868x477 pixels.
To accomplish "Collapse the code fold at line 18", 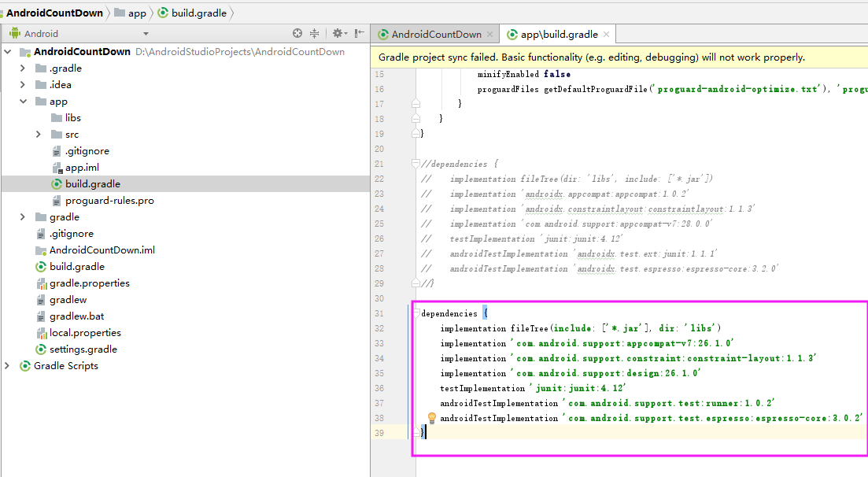I will point(416,119).
